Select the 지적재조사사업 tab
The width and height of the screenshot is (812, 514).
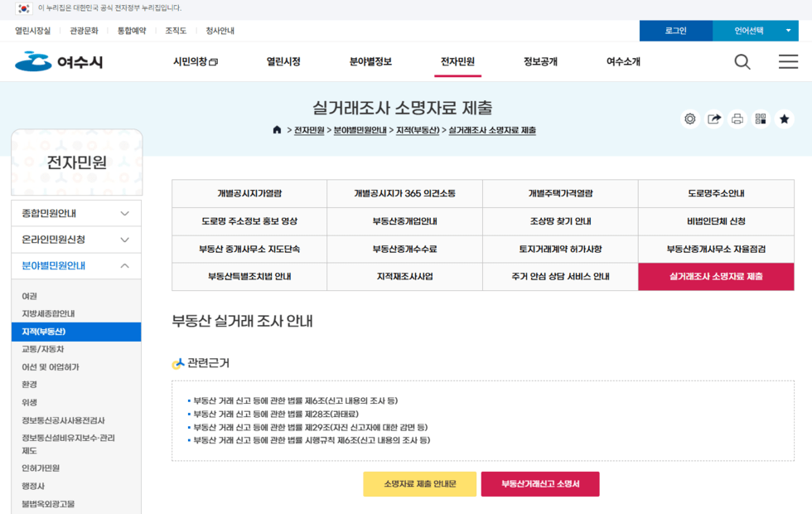tap(404, 277)
